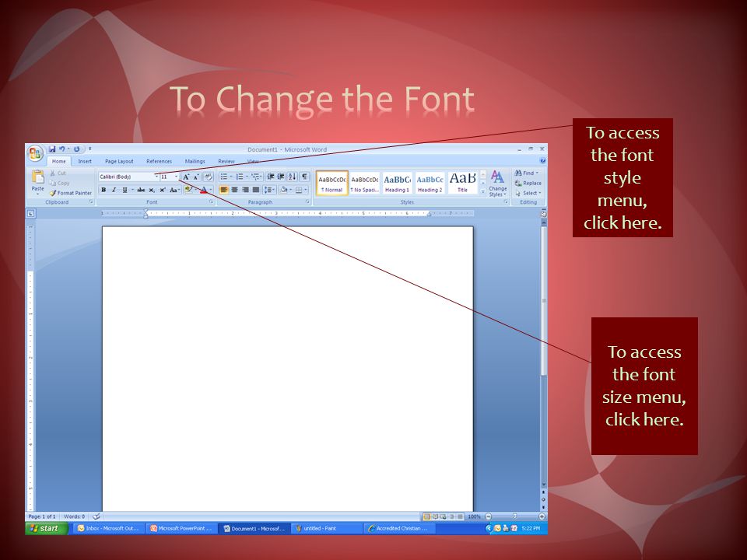Click the Save icon in Quick Access Toolbar

coord(52,149)
